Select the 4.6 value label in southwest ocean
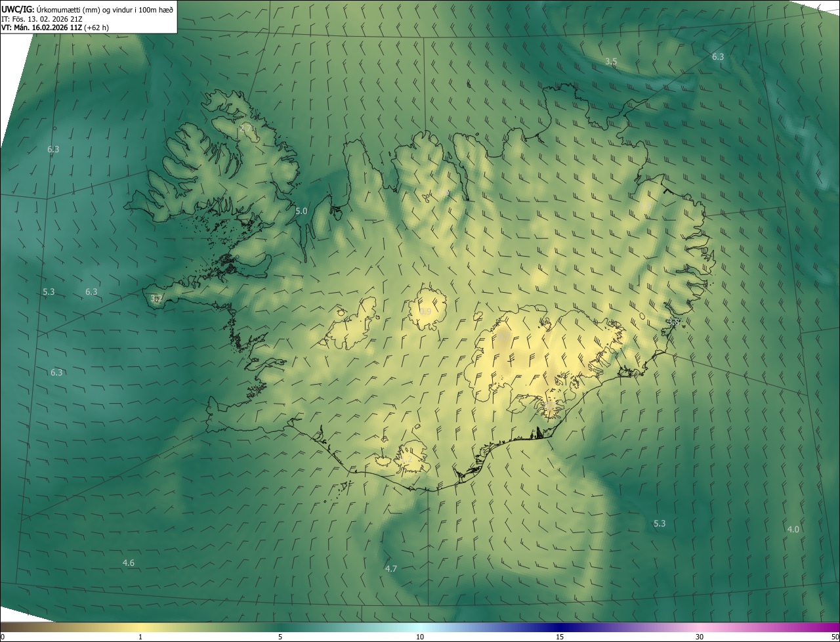Viewport: 840px width, 642px height. click(129, 563)
